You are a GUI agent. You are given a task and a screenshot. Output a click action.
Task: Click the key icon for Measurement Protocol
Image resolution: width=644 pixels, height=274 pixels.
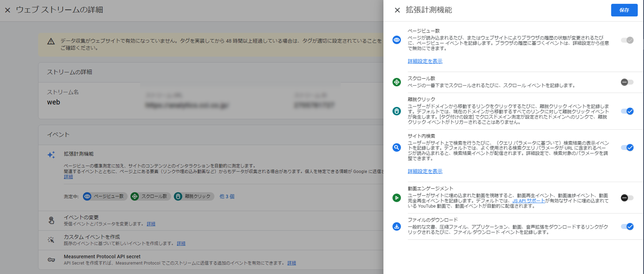tap(51, 260)
